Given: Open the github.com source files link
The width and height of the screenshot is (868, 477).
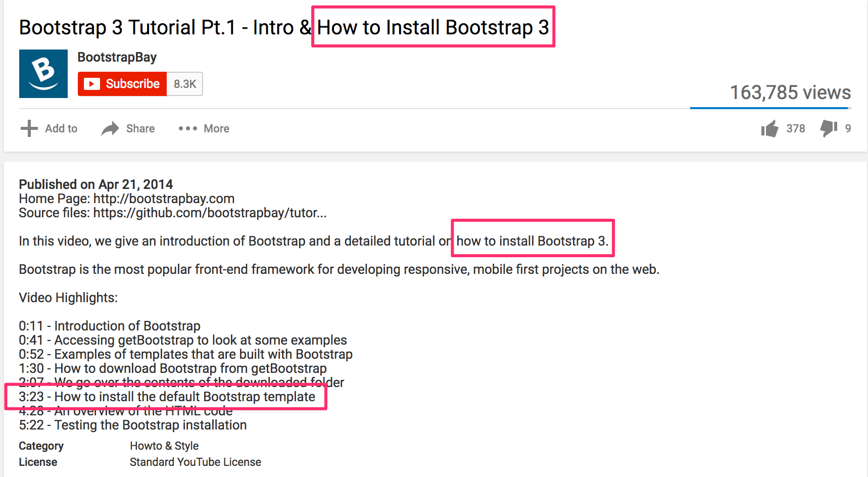Looking at the screenshot, I should [210, 213].
